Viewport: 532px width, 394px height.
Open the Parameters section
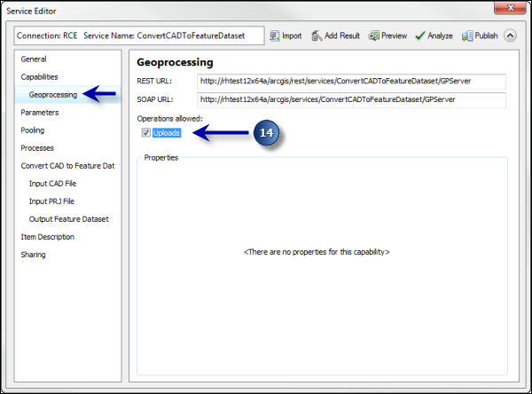pyautogui.click(x=40, y=113)
